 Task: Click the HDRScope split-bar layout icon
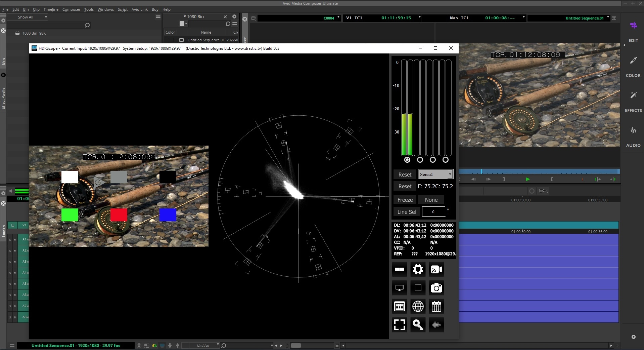(399, 269)
